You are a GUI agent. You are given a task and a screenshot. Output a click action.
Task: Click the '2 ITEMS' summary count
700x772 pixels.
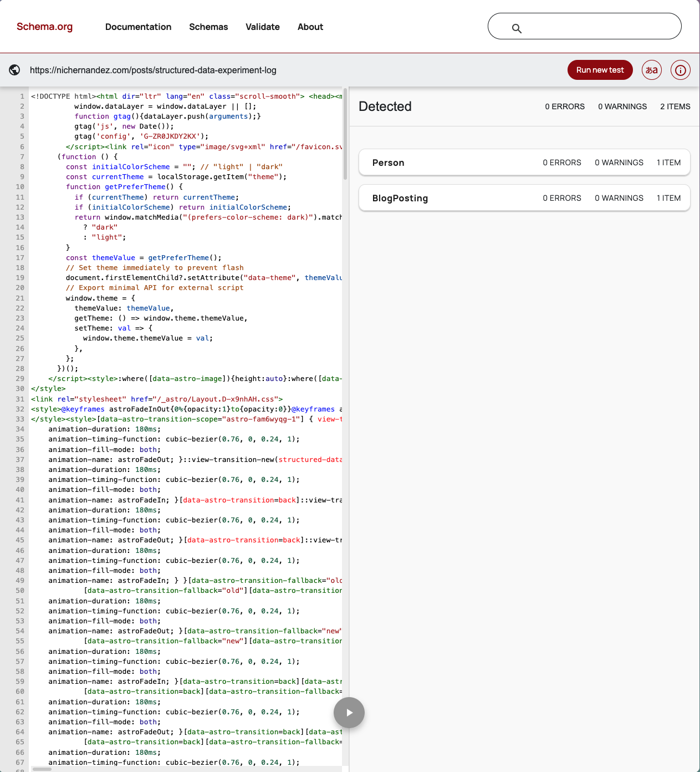click(x=675, y=106)
